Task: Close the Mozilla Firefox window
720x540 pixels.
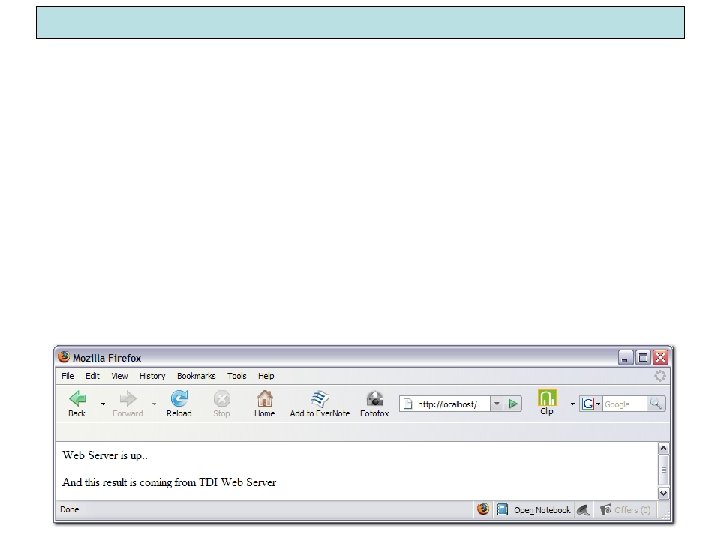Action: [660, 357]
